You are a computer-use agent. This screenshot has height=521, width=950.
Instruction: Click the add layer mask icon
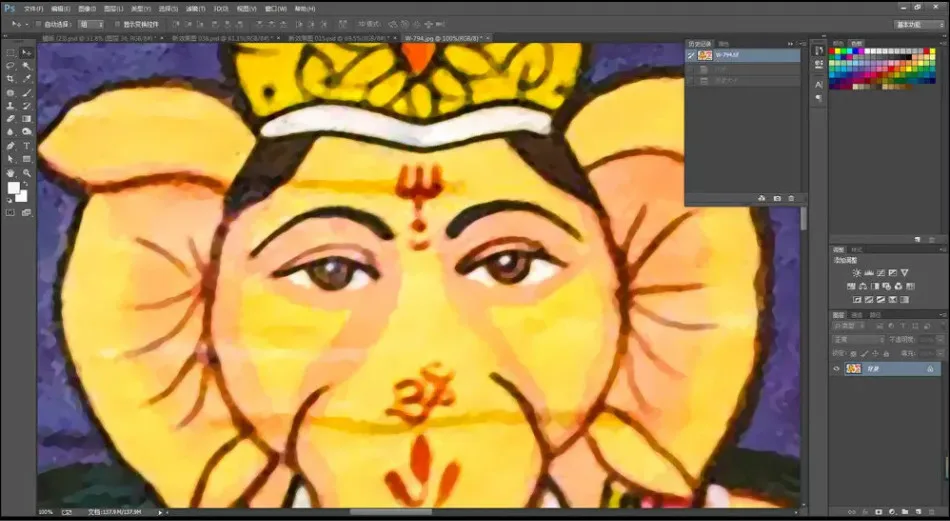(879, 513)
